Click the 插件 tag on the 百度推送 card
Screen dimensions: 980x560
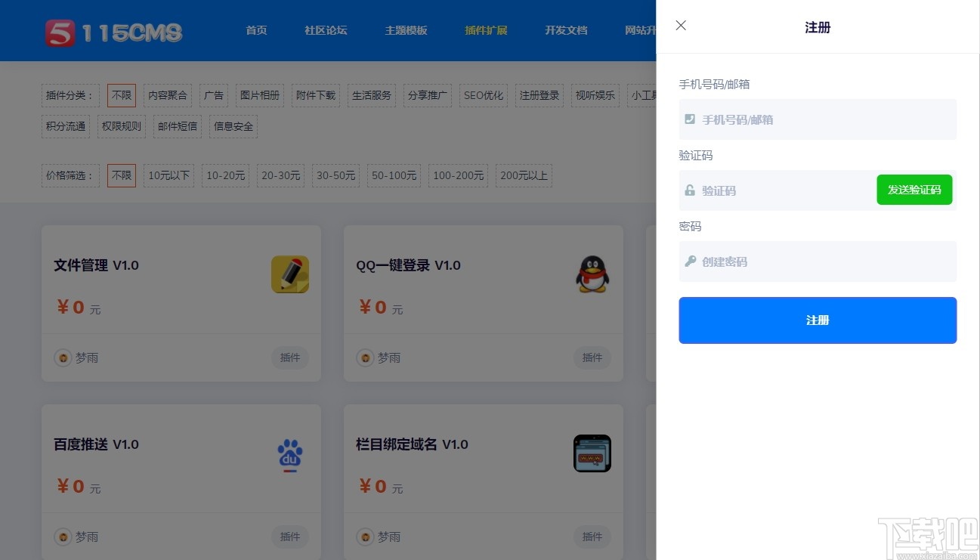click(x=290, y=537)
